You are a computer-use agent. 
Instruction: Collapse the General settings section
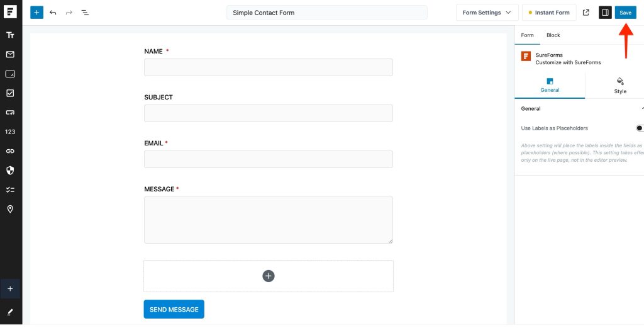point(641,109)
